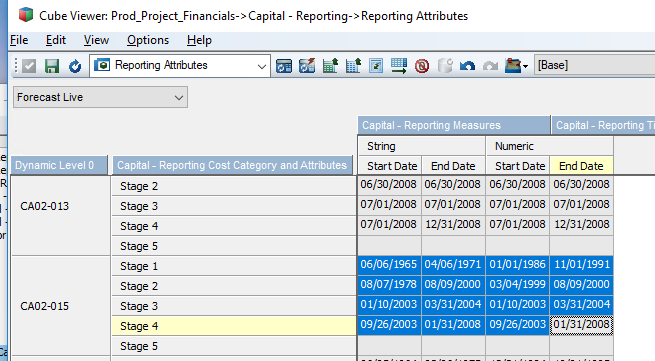Select highlighted End Date header under Numeric
The width and height of the screenshot is (655, 361).
coord(581,166)
